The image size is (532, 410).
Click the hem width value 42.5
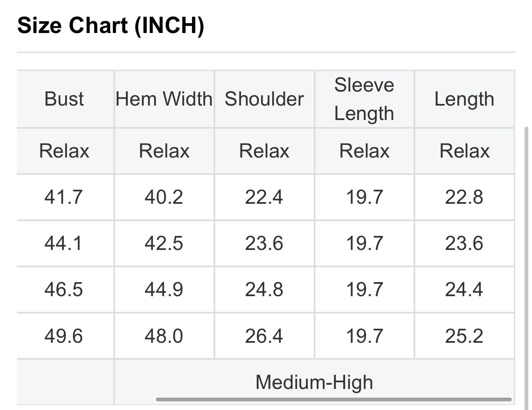click(164, 243)
